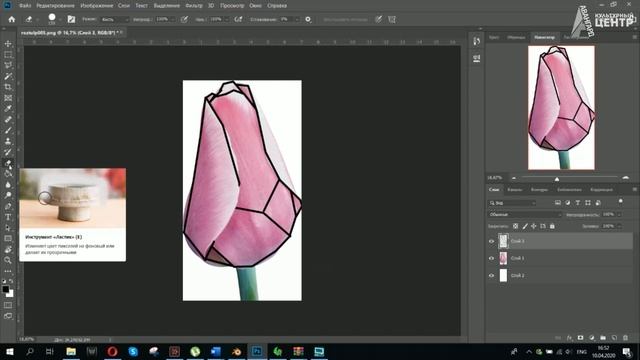This screenshot has height=360, width=640.
Task: Open the Файл menu
Action: (25, 6)
